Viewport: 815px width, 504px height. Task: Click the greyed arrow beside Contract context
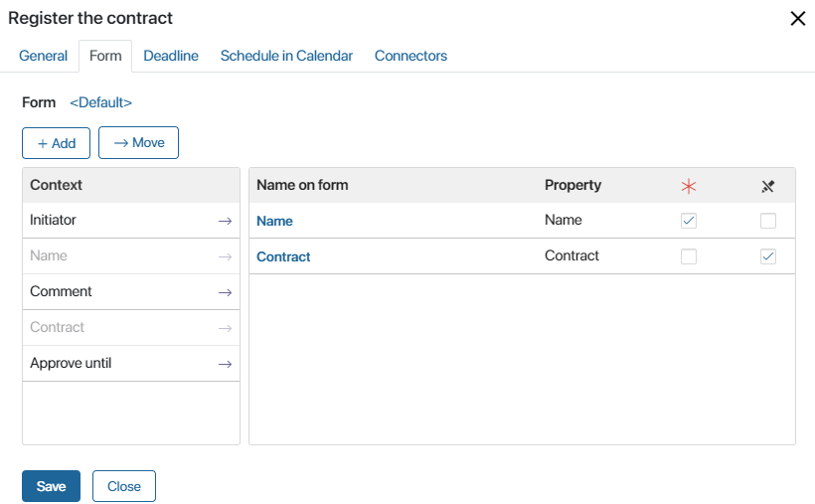(225, 328)
